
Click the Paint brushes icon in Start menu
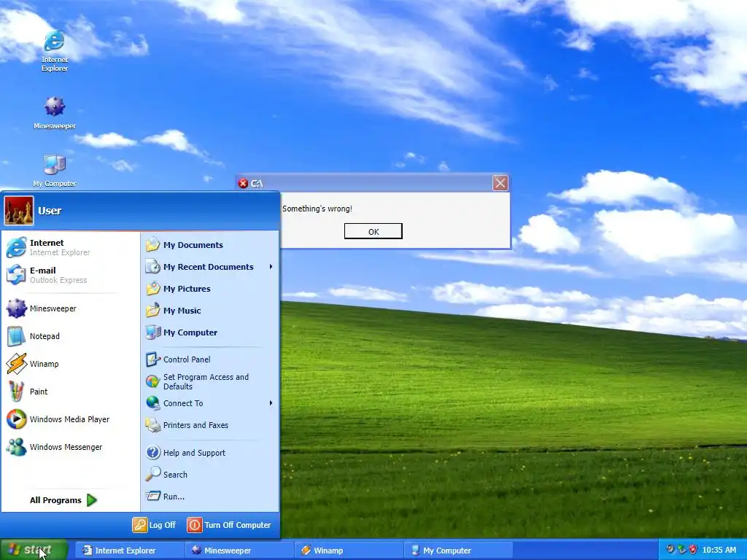[16, 392]
